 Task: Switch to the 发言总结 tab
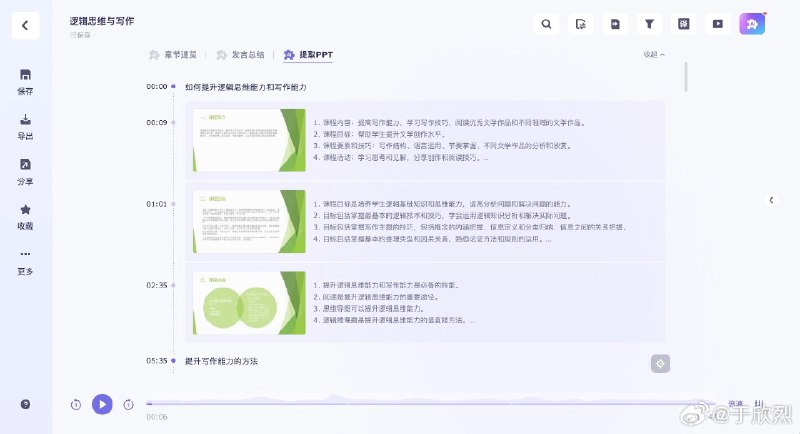tap(240, 55)
